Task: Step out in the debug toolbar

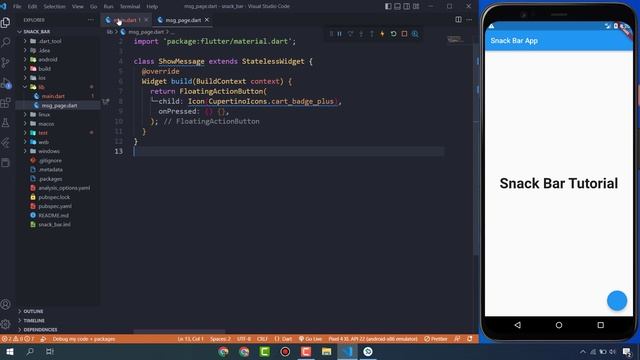Action: pyautogui.click(x=372, y=34)
